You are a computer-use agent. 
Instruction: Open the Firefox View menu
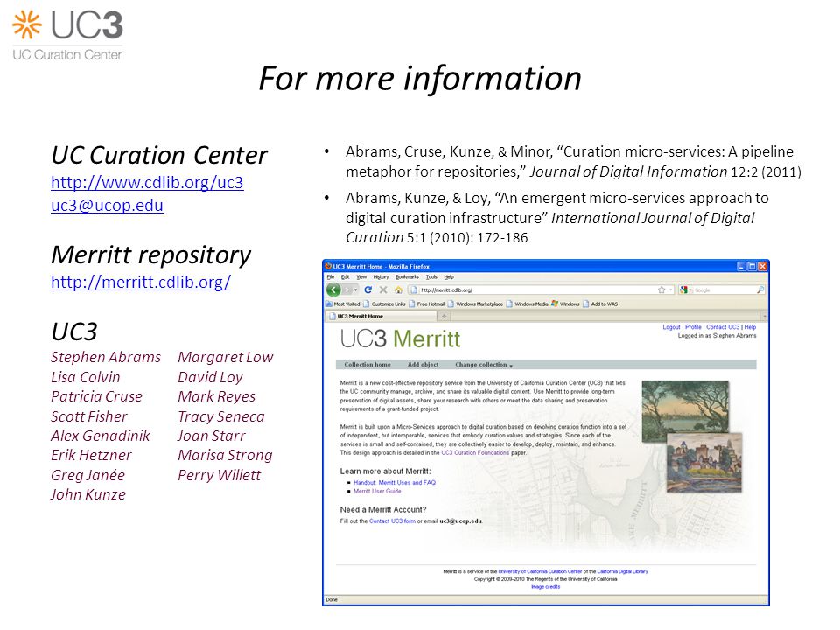tap(361, 277)
